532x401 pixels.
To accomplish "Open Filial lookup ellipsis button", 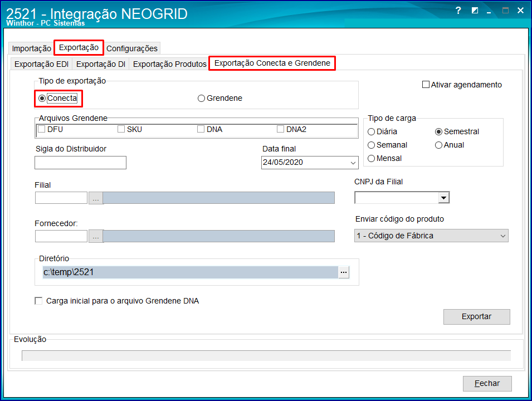I will tap(96, 198).
